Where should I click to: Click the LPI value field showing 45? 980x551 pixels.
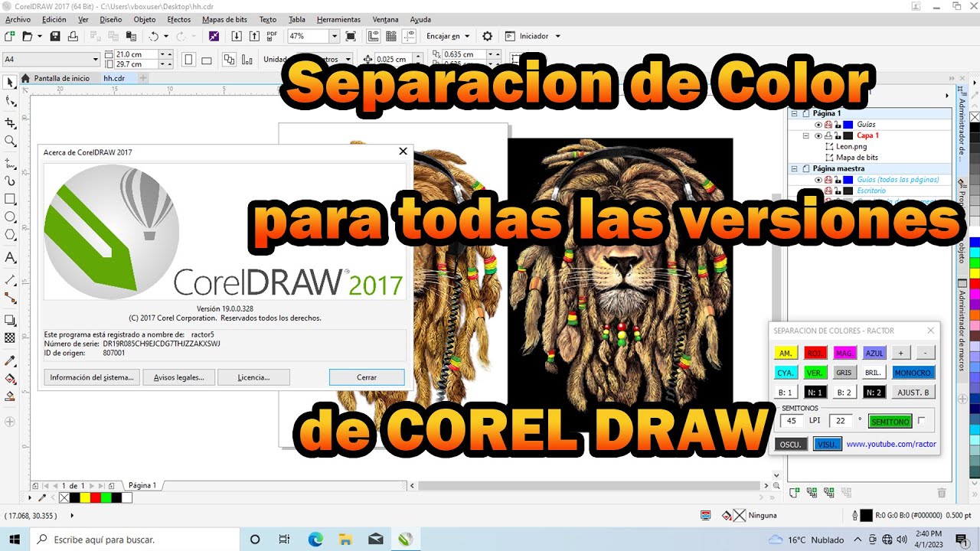(x=792, y=421)
